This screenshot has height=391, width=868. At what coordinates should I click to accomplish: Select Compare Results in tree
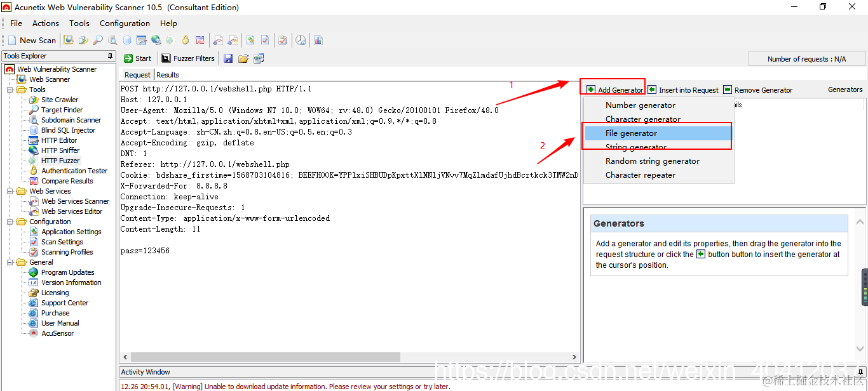tap(67, 181)
